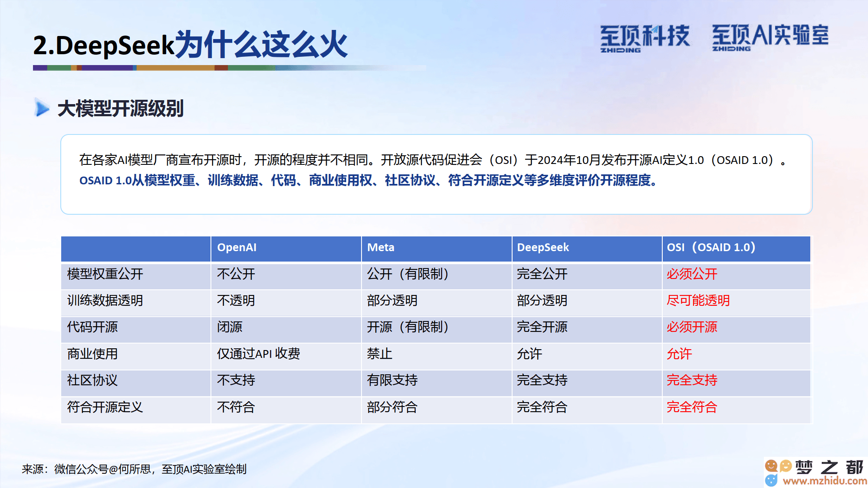Click the blue arrow bullet beside 大模型开源级别
The width and height of the screenshot is (868, 488).
coord(42,108)
